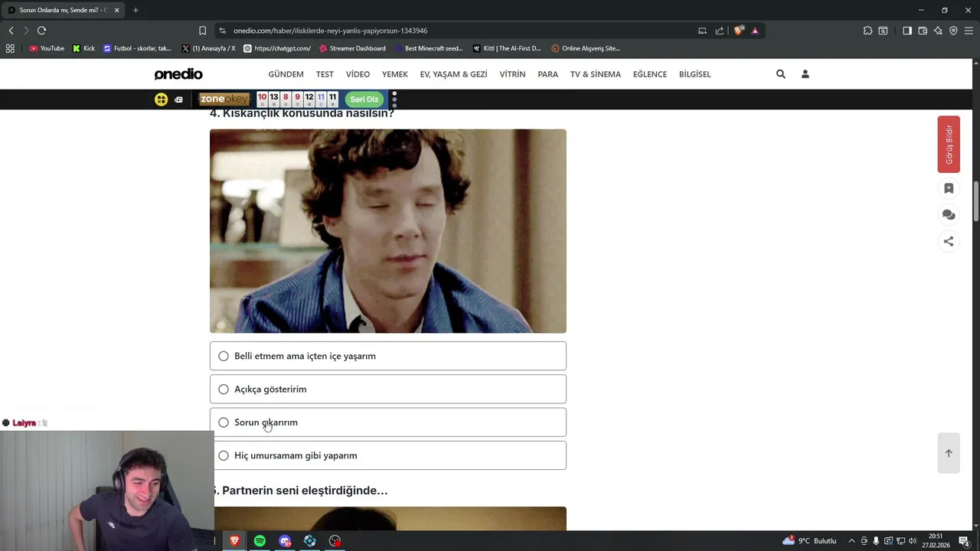Open site search magnifier on Onedio header
This screenshot has width=980, height=551.
pos(781,74)
